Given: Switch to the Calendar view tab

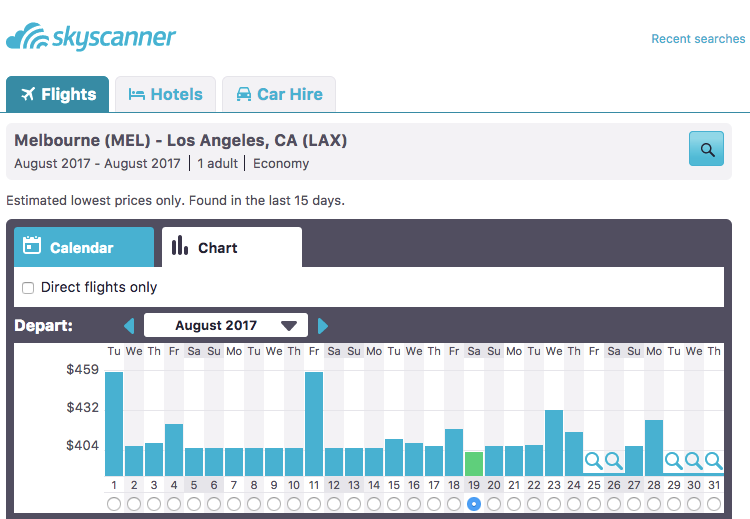Looking at the screenshot, I should click(x=84, y=247).
